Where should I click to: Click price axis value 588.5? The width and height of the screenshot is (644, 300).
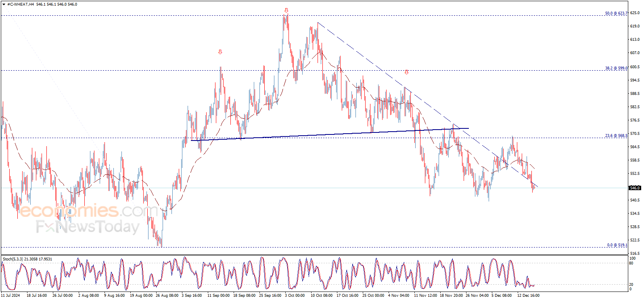[x=635, y=94]
